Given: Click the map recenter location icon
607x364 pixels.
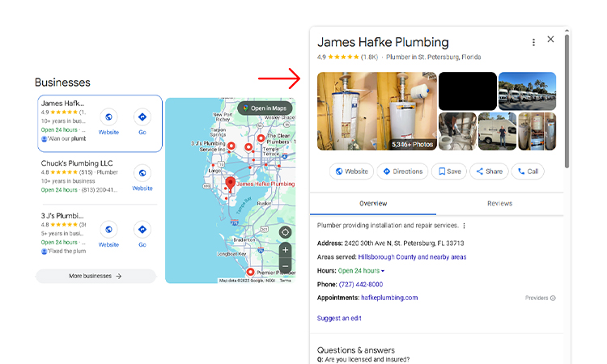Looking at the screenshot, I should click(x=285, y=232).
